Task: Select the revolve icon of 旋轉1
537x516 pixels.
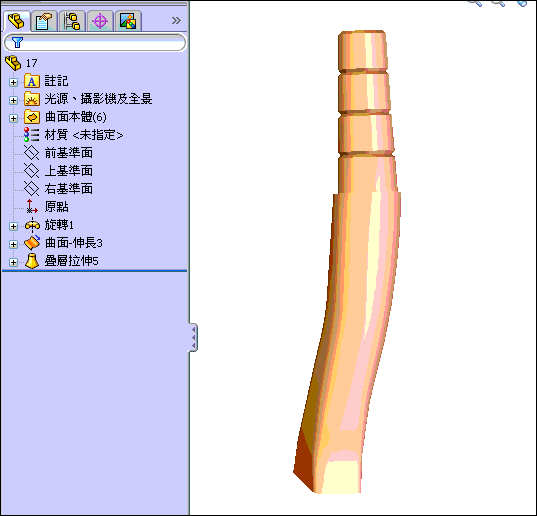Action: 32,225
